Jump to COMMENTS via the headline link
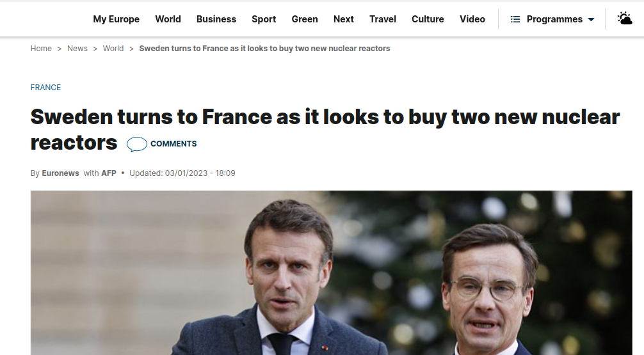This screenshot has width=644, height=355. (x=173, y=144)
